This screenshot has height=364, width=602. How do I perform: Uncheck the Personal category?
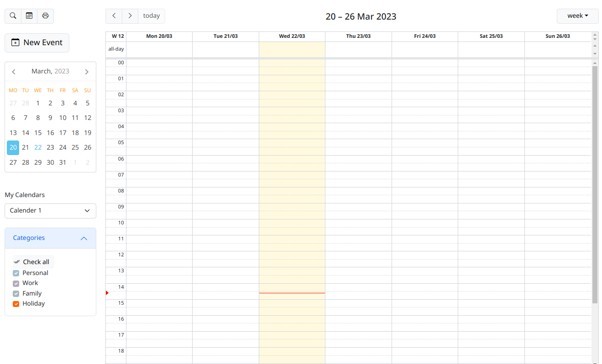[16, 273]
